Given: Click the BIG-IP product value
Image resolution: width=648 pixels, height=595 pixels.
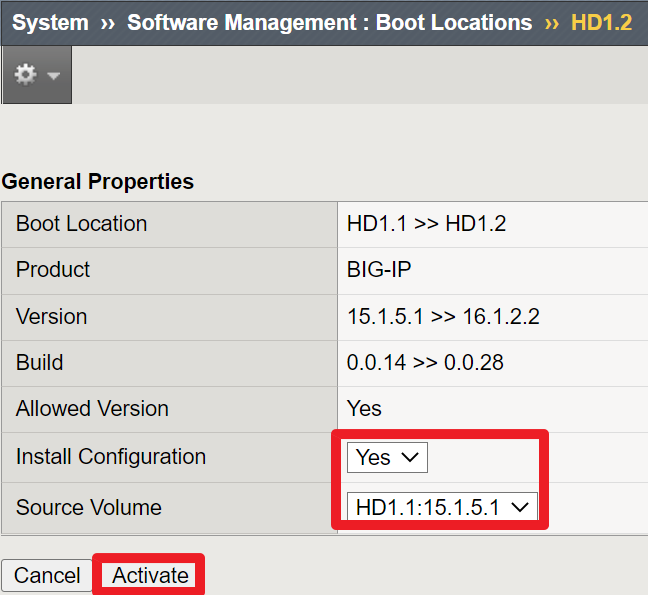Looking at the screenshot, I should click(x=379, y=270).
